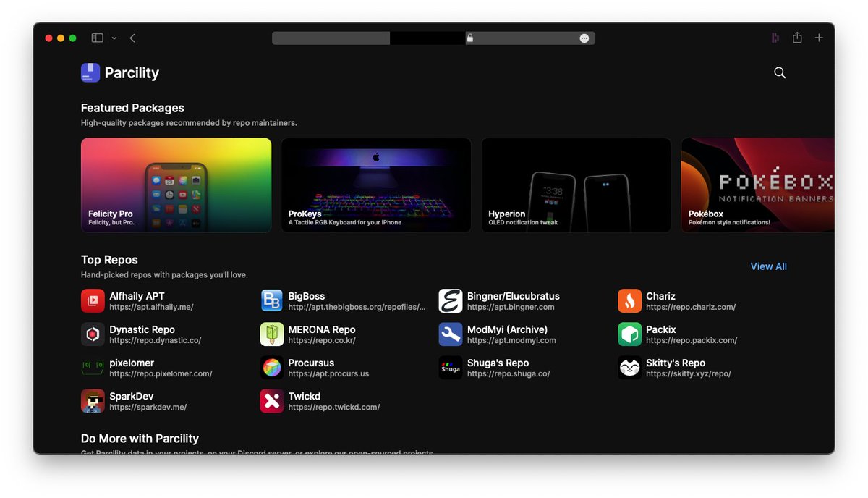868x498 pixels.
Task: Click the purple extension icon in toolbar
Action: [775, 38]
